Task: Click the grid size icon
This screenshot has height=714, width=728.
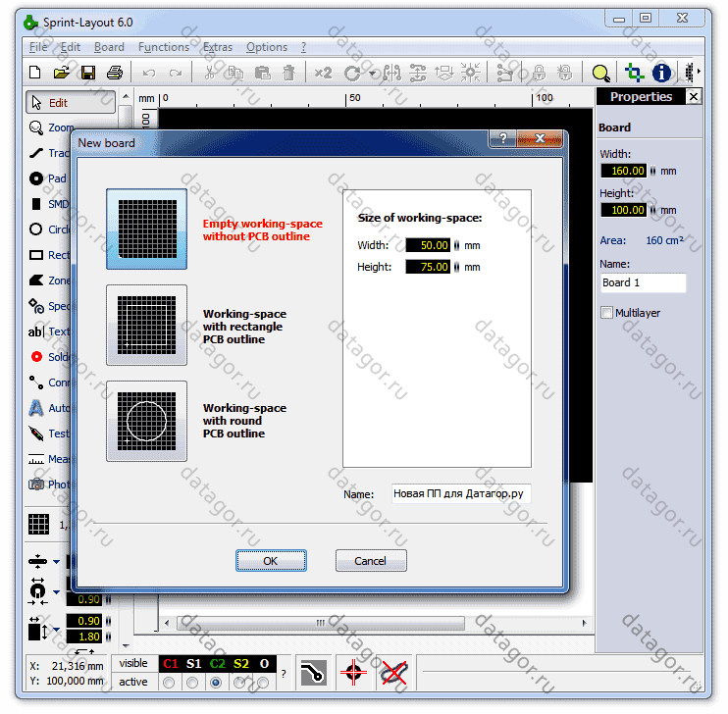Action: click(38, 525)
